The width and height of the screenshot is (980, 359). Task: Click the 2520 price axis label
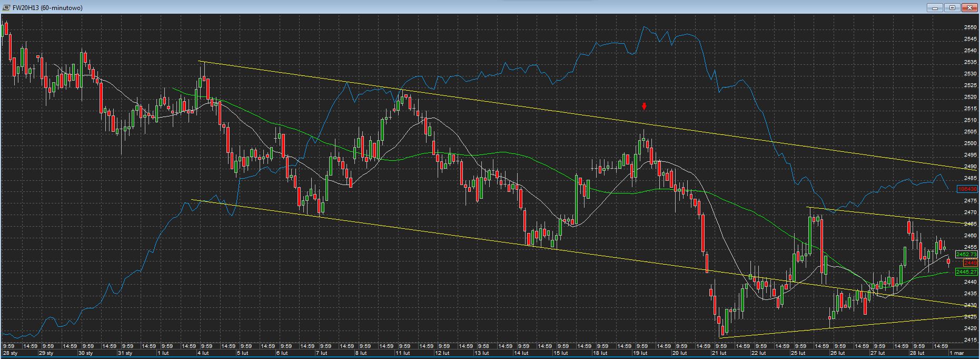tap(969, 97)
